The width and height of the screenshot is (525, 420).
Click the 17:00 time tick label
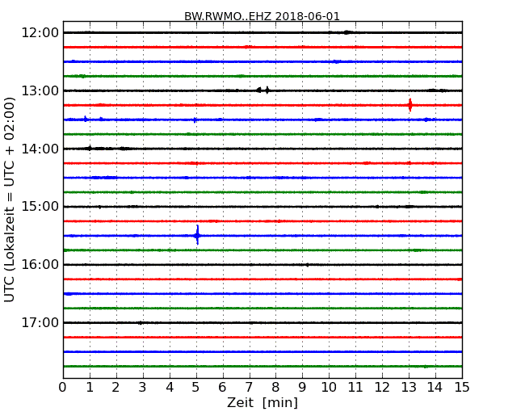[x=40, y=323]
